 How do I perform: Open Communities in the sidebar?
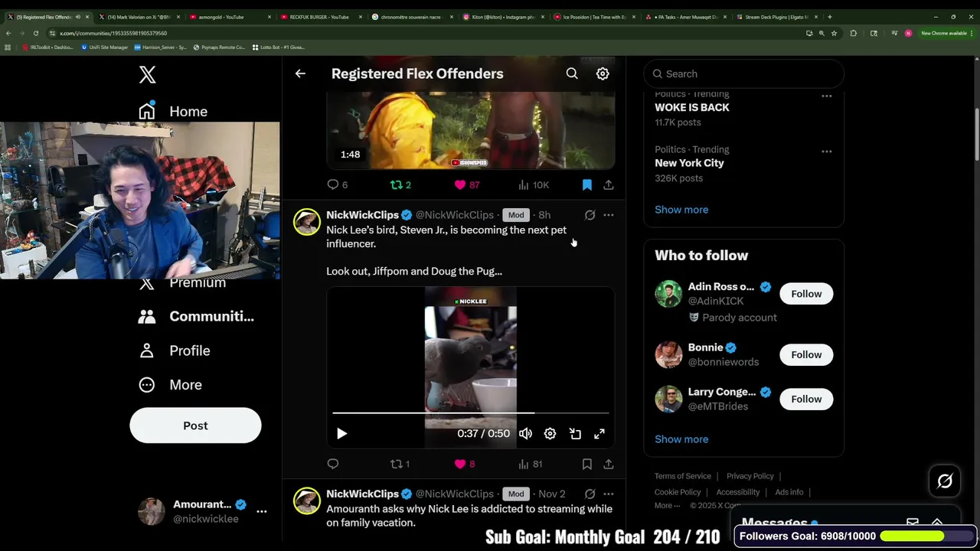point(196,316)
